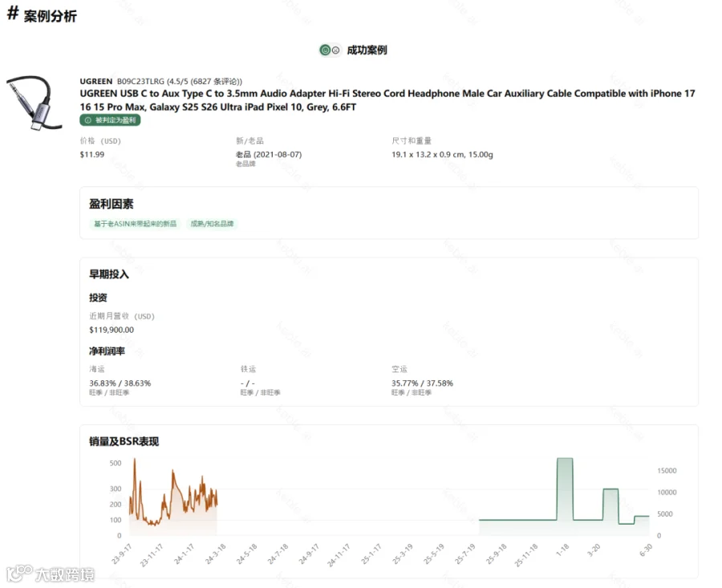
Task: Click the 老品 (2021-08-07) value
Action: pos(269,154)
